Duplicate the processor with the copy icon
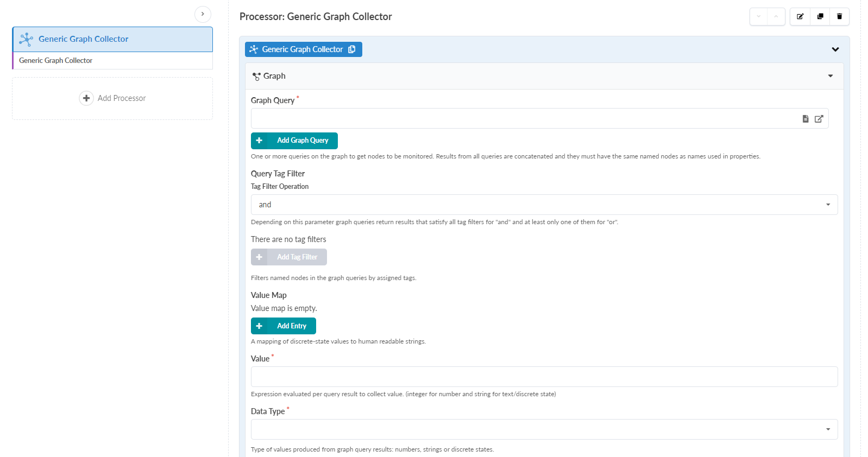The height and width of the screenshot is (457, 868). (820, 16)
